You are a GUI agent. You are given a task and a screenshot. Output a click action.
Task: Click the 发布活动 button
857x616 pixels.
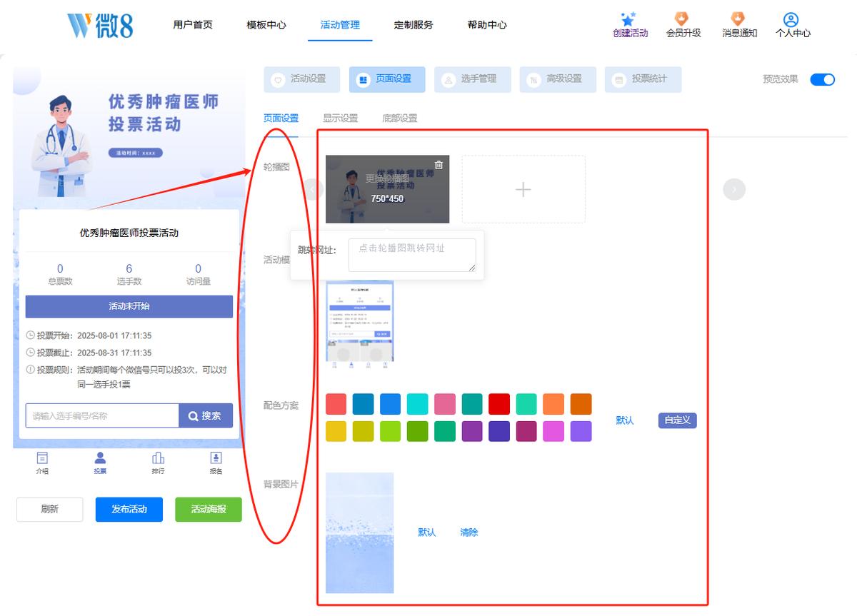click(x=129, y=510)
